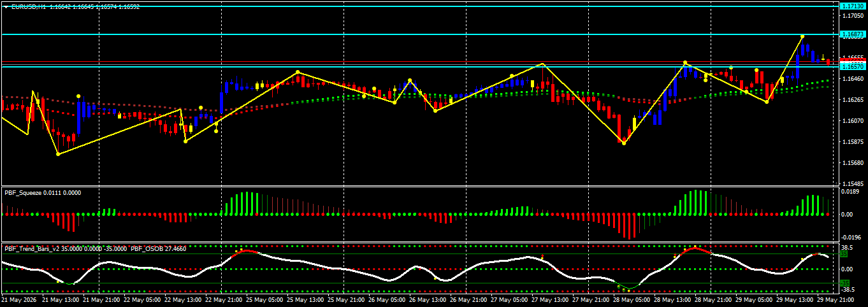The height and width of the screenshot is (307, 868).
Task: Click the triangle arrow beside the EURUSD,H1 title
Action: tap(6, 6)
